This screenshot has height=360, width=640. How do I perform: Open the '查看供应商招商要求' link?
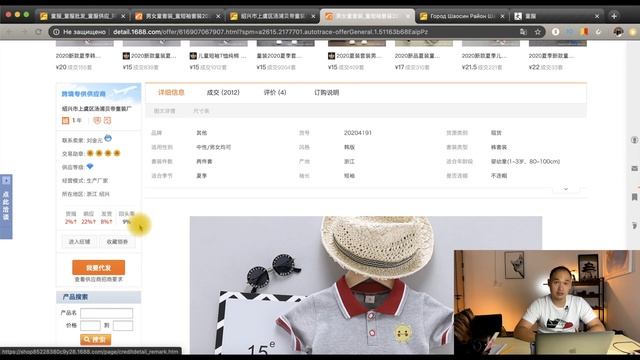pos(98,280)
